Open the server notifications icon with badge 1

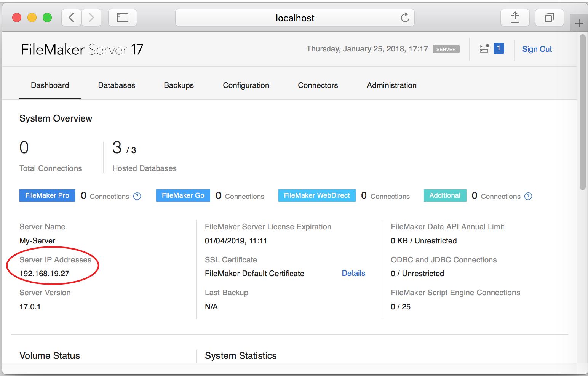(x=484, y=48)
